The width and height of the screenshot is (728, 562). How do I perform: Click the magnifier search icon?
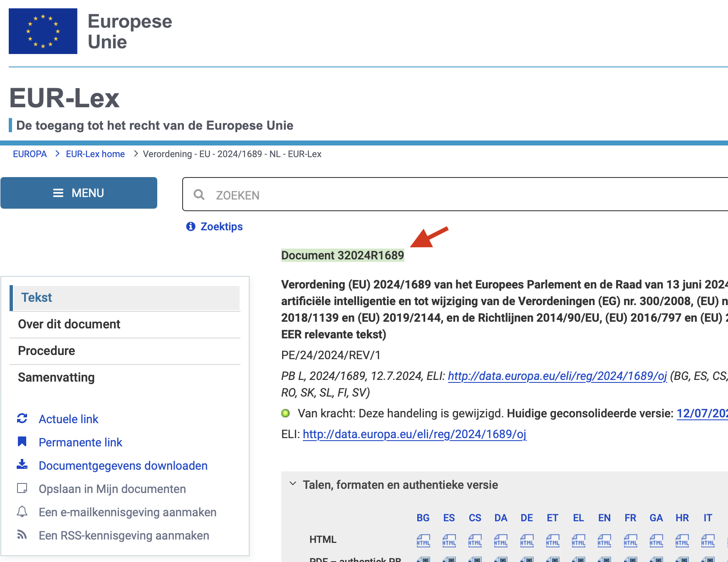(x=199, y=195)
